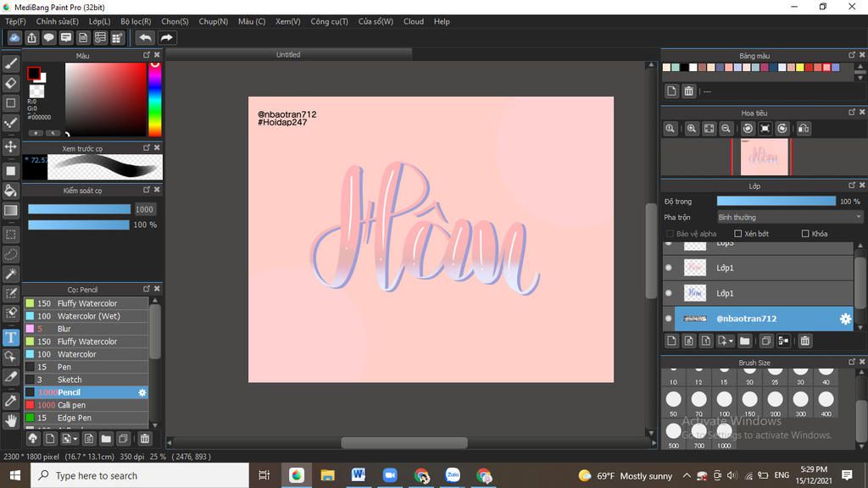Screen dimensions: 868x488
Task: Duplicate the layer using the Lớp panel icon
Action: pos(766,341)
